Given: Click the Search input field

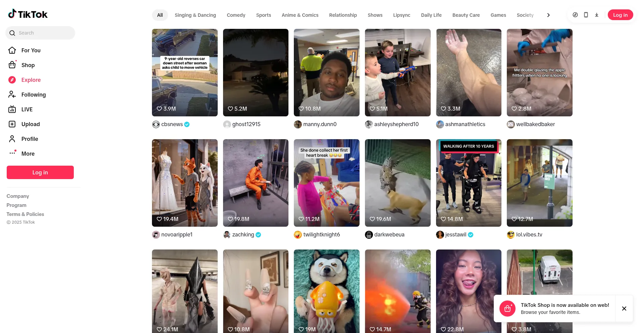Looking at the screenshot, I should [x=44, y=33].
